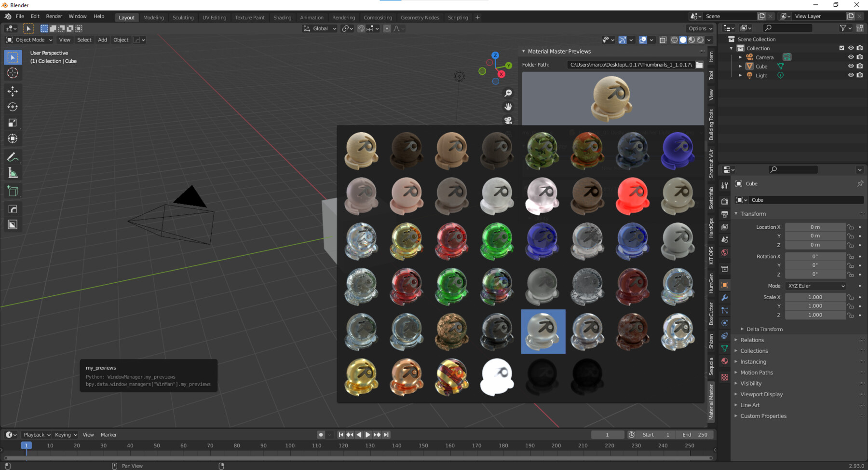Open the Options popover in the header

pyautogui.click(x=700, y=28)
